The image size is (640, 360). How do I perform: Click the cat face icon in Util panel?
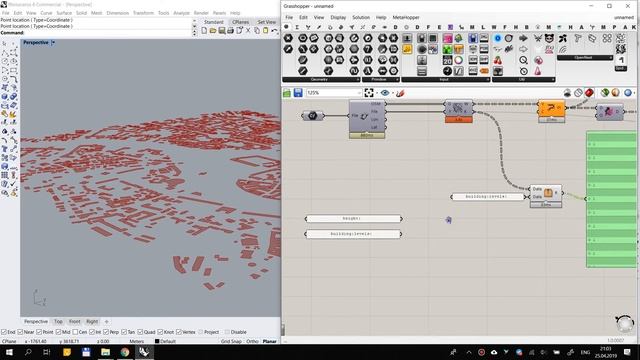[x=549, y=38]
